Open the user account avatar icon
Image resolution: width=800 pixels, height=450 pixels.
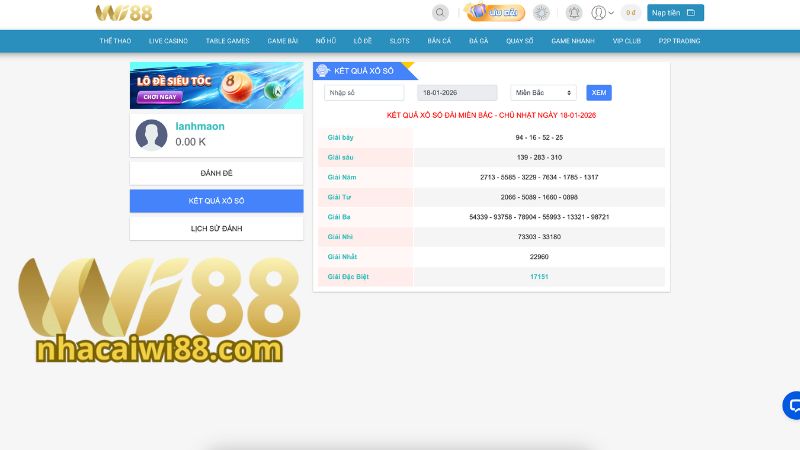pyautogui.click(x=598, y=12)
